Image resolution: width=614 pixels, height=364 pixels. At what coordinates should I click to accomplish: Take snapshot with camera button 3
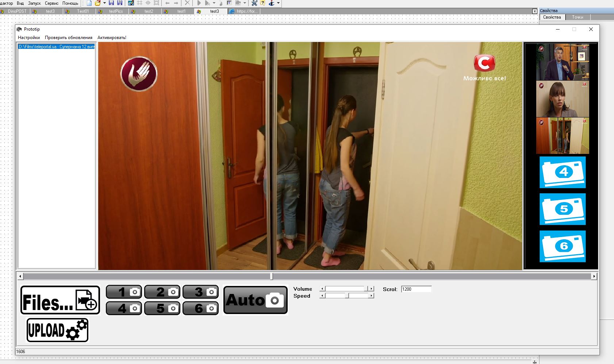[x=200, y=292]
